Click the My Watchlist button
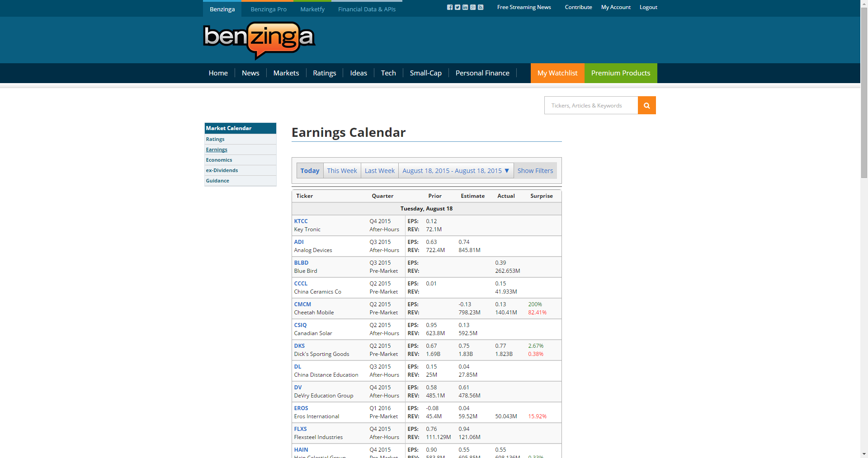Viewport: 868px width, 458px height. (557, 73)
